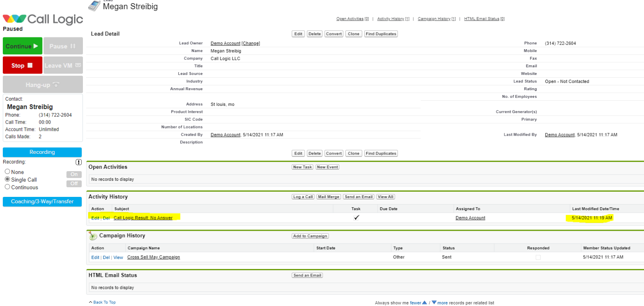
Task: Click the Open - Not Contacted lead status
Action: point(567,81)
